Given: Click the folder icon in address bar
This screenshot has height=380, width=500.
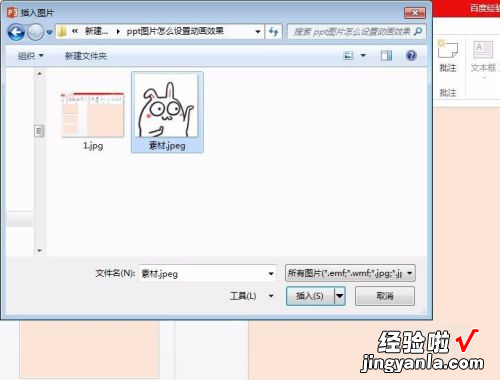Looking at the screenshot, I should 62,32.
